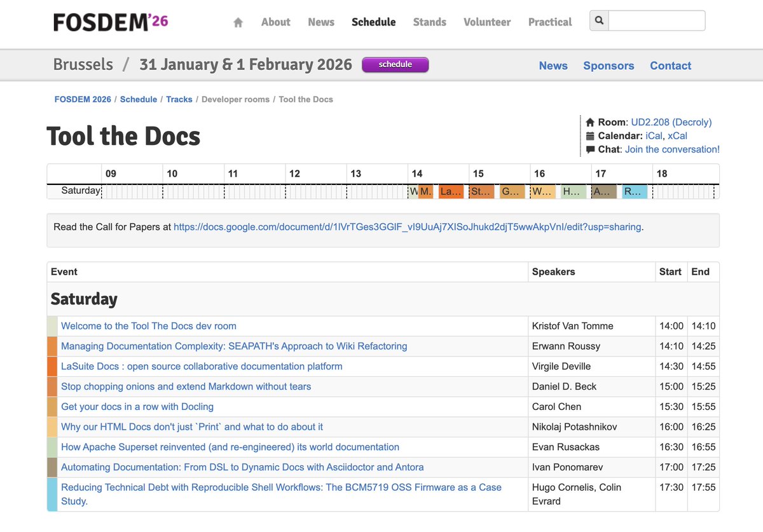This screenshot has width=763, height=532.
Task: Click Join the conversation! chat link
Action: coord(672,149)
